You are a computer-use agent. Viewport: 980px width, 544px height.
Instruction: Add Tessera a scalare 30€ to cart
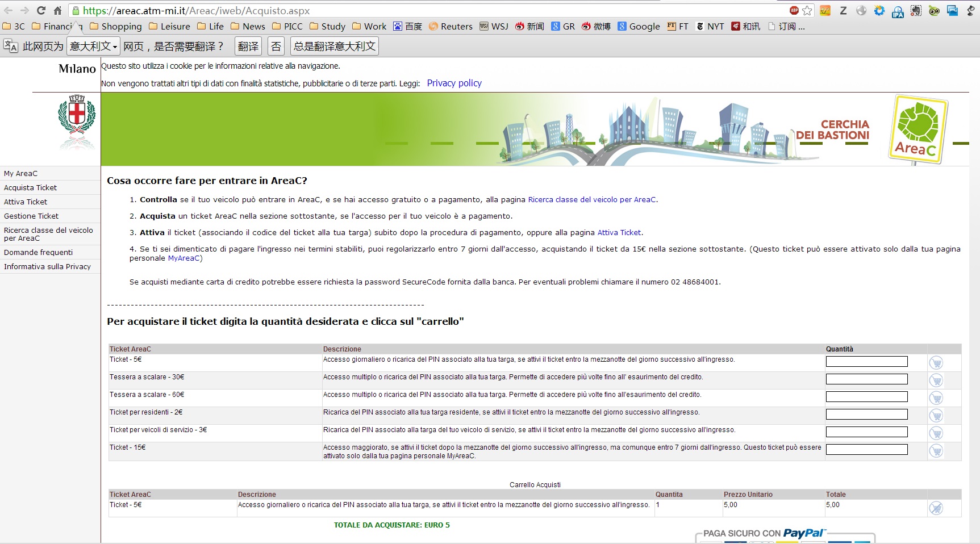(936, 380)
